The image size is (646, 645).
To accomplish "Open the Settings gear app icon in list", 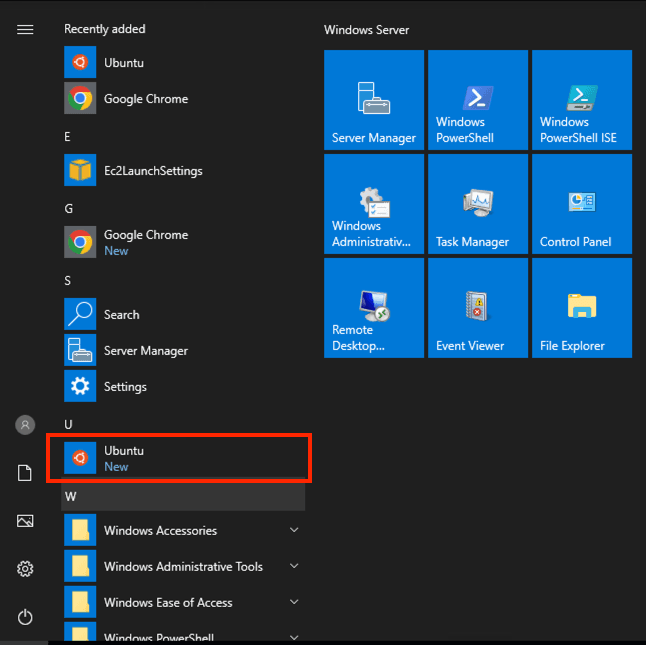I will (x=80, y=386).
